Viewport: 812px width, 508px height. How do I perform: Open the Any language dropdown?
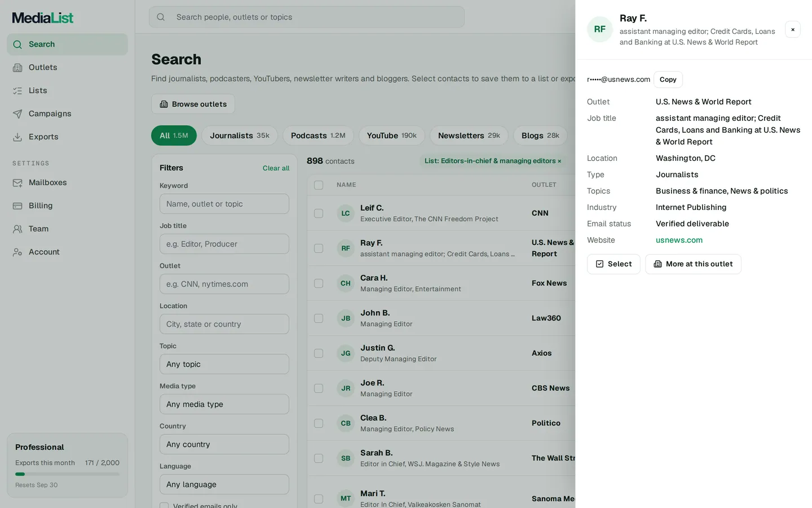tap(224, 484)
